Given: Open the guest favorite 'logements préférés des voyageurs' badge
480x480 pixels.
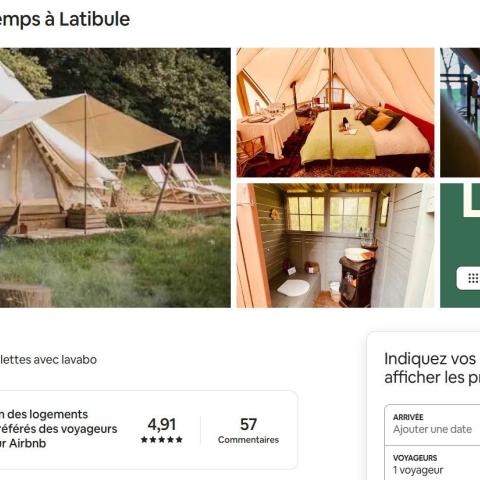Looking at the screenshot, I should point(59,429).
